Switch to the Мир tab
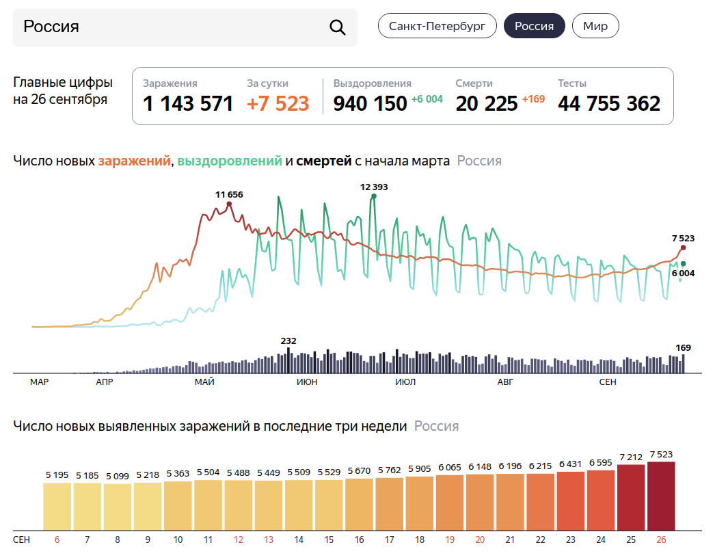 [595, 27]
